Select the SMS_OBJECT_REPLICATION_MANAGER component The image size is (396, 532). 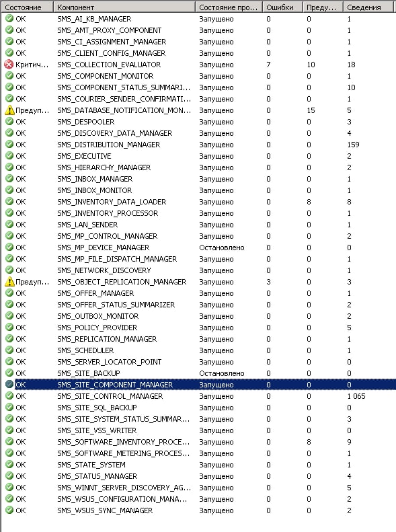(x=122, y=282)
